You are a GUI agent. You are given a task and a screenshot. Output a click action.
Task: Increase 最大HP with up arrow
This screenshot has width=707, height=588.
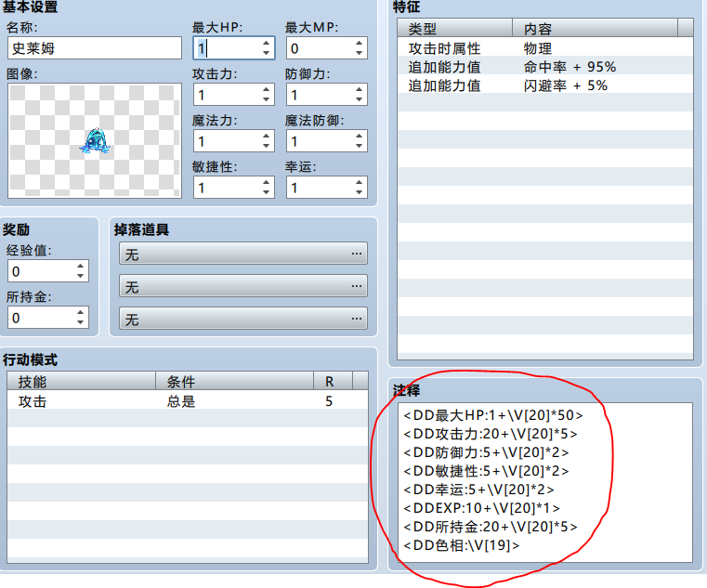(x=266, y=43)
